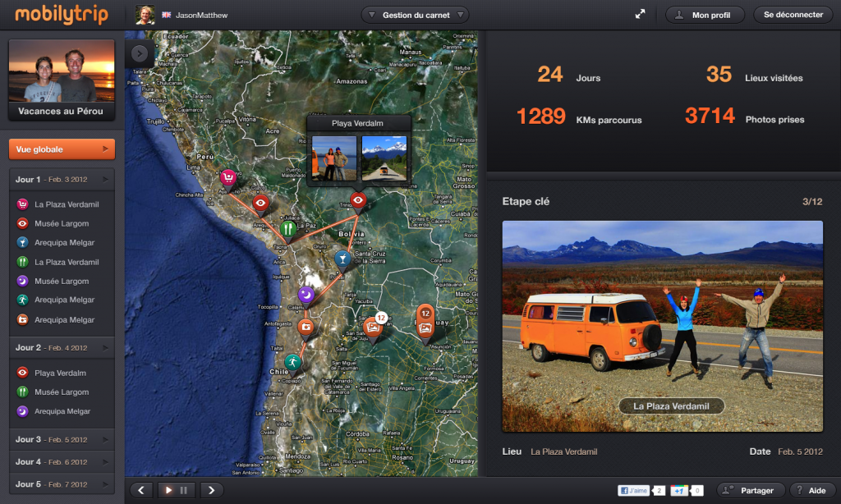Toggle the sidebar with the map arrow button
The image size is (841, 504).
point(140,53)
